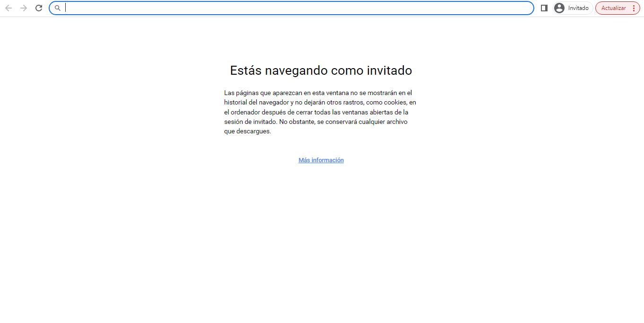Click the word 'Estás' in the heading
This screenshot has width=644, height=323.
(245, 70)
